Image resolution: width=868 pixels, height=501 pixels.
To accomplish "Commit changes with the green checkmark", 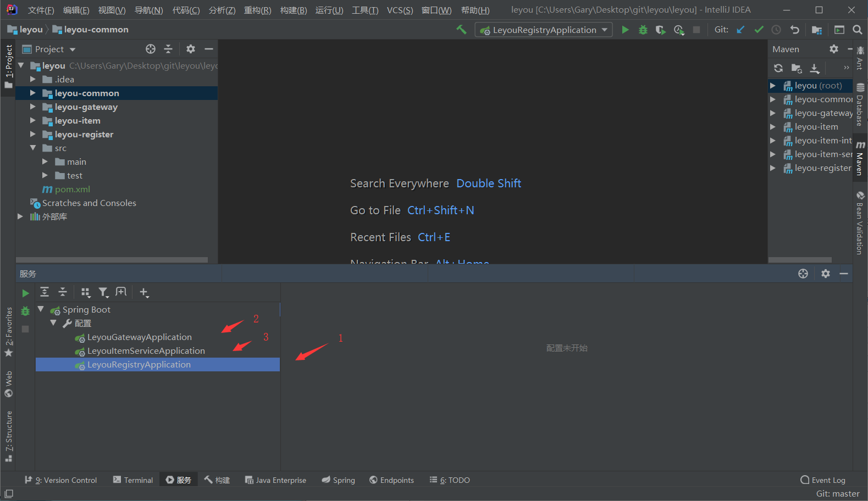I will click(x=759, y=30).
